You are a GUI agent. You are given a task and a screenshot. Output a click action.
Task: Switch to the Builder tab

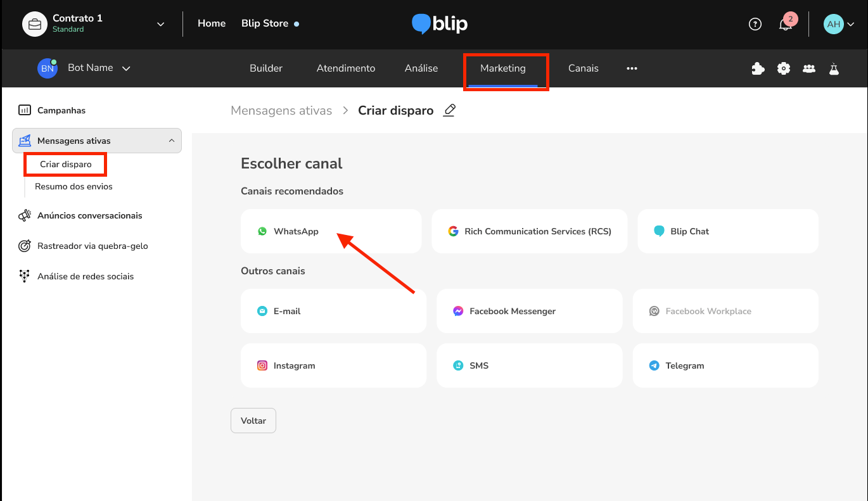(x=266, y=68)
